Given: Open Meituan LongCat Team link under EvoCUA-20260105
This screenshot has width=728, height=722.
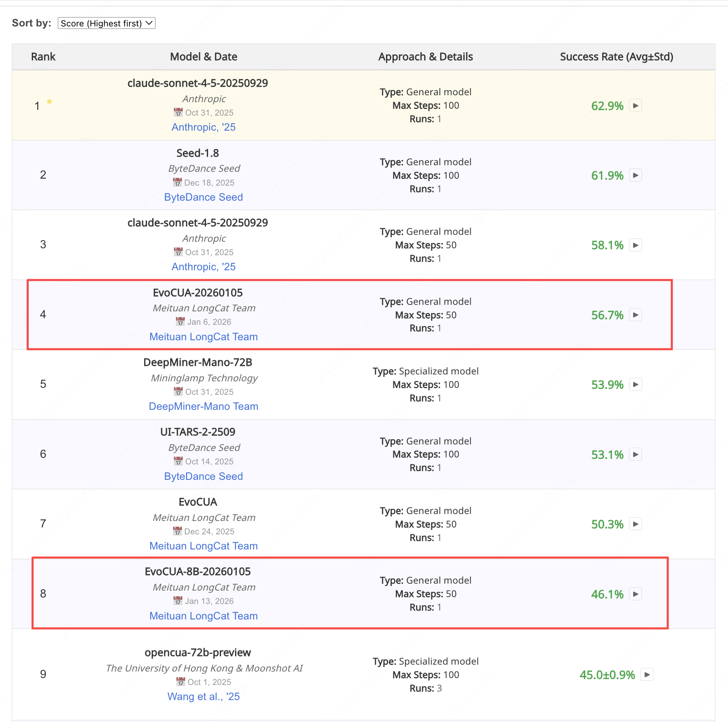Looking at the screenshot, I should pyautogui.click(x=204, y=337).
